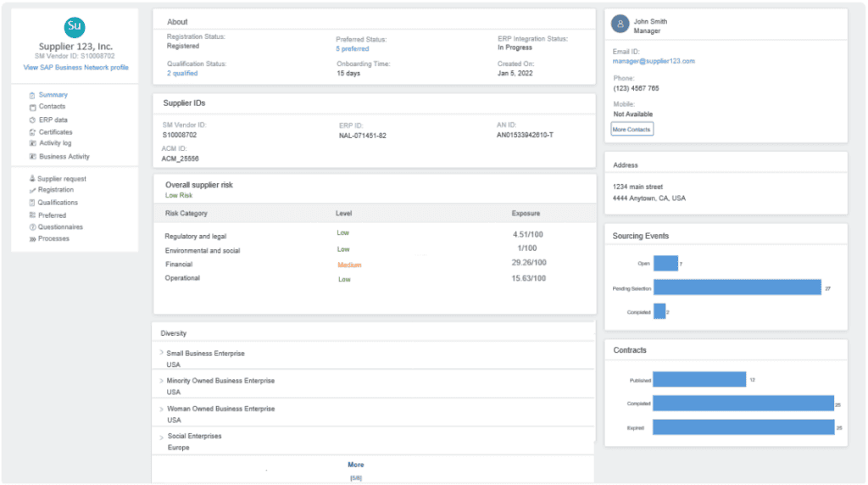
Task: Open the Qualifications menu item
Action: pyautogui.click(x=58, y=203)
